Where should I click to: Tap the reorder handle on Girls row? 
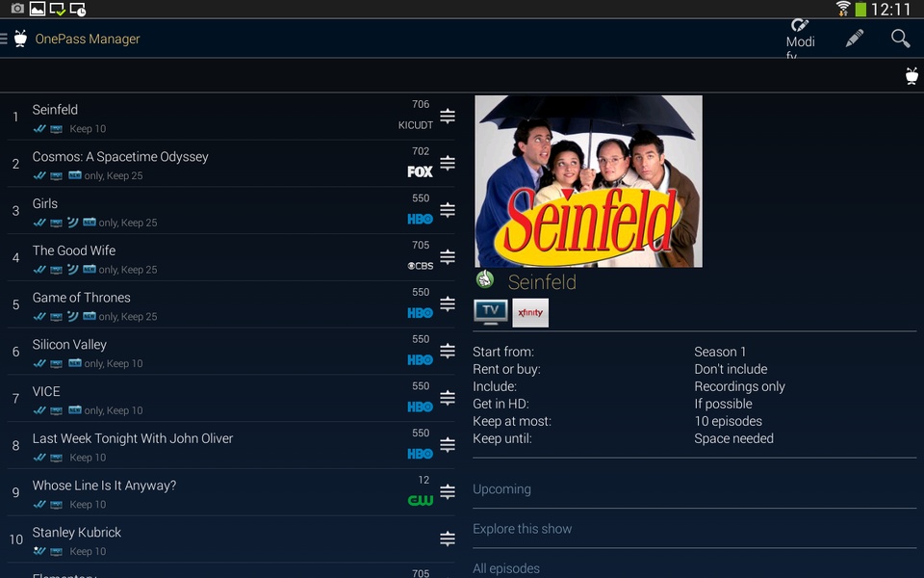448,210
